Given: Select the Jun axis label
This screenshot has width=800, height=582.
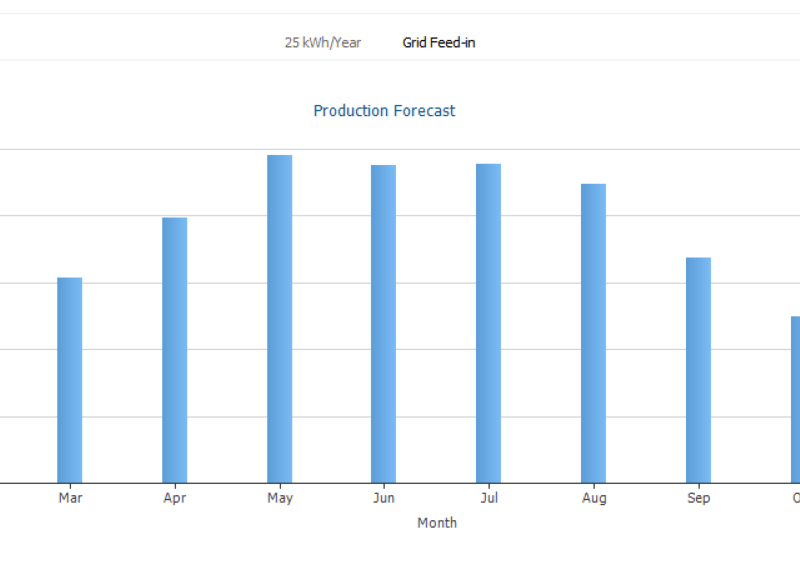Looking at the screenshot, I should click(383, 498).
